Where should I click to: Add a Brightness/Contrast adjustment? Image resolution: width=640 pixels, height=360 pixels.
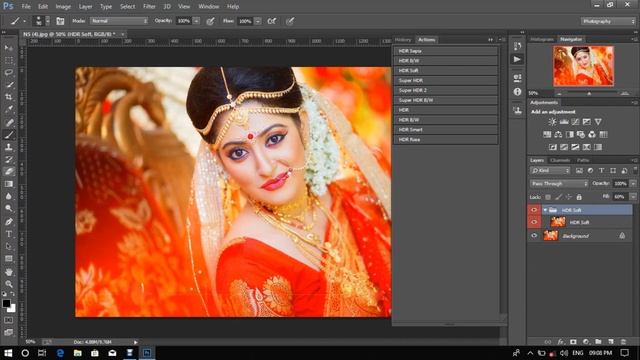pos(552,122)
